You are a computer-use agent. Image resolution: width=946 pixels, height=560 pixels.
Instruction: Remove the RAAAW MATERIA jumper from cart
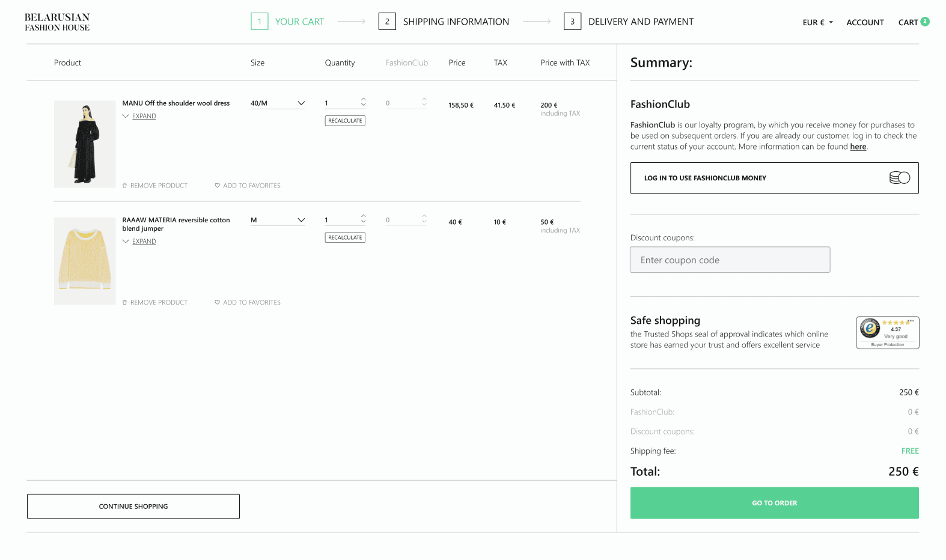click(x=155, y=302)
